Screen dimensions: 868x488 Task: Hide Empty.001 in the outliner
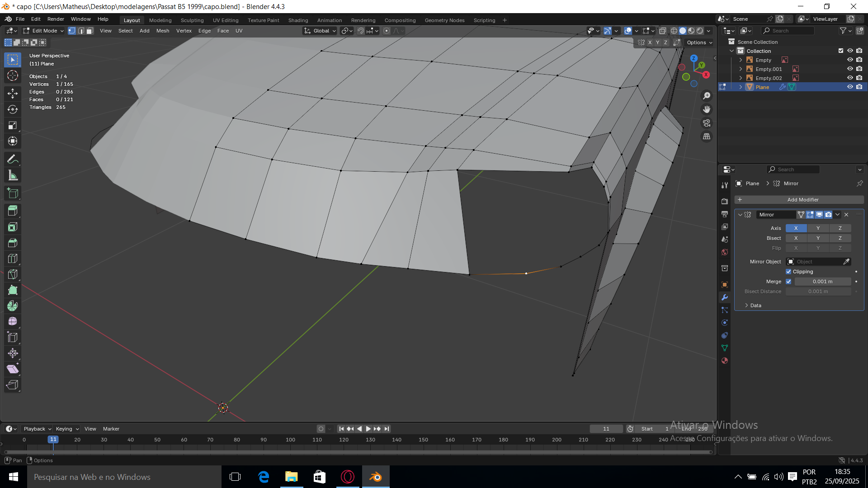tap(850, 69)
